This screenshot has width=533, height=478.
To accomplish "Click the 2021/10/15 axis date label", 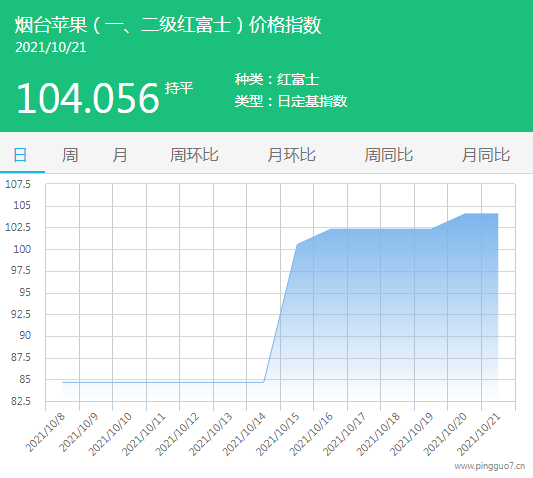I will click(x=278, y=434).
